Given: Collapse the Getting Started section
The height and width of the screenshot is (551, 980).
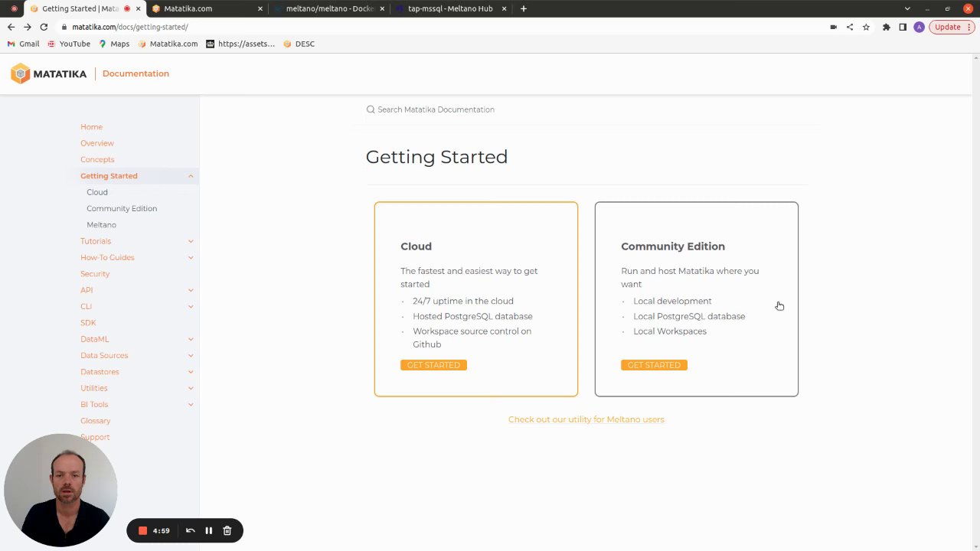Looking at the screenshot, I should coord(191,176).
